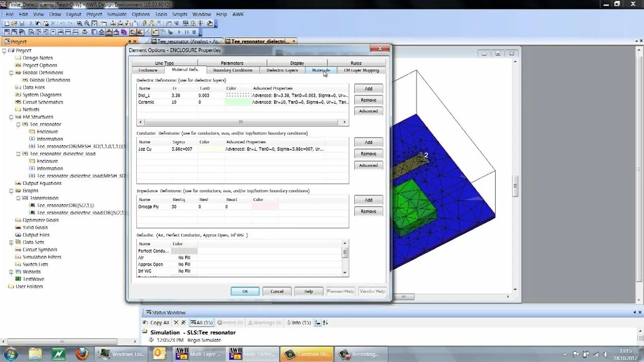
Task: Click the Play simulation icon on EM toolbar
Action: 179,32
